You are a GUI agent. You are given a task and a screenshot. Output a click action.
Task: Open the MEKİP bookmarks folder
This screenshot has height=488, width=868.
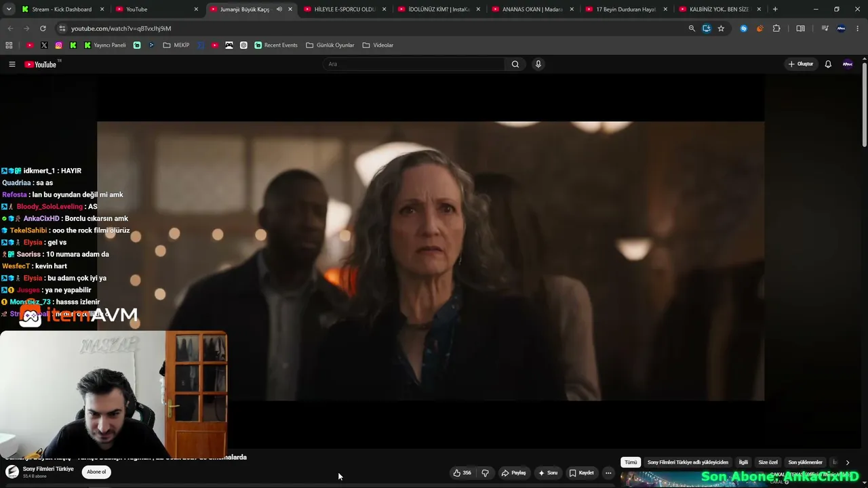(x=176, y=45)
